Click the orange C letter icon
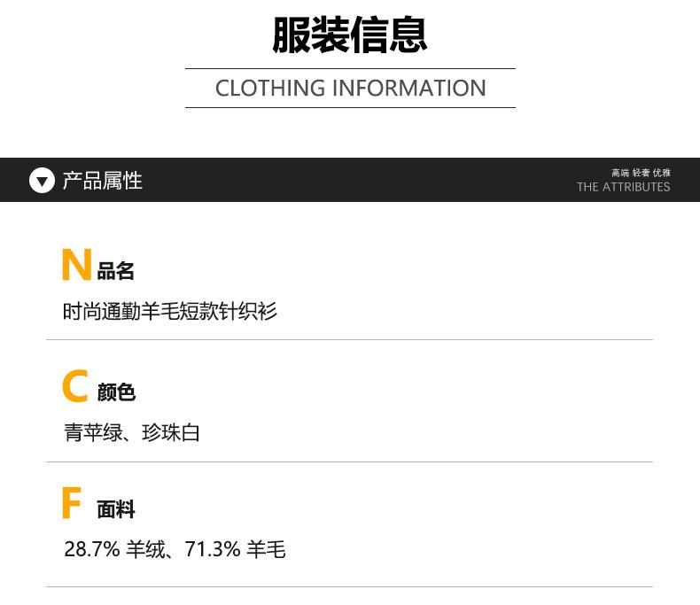This screenshot has height=605, width=700. point(75,387)
